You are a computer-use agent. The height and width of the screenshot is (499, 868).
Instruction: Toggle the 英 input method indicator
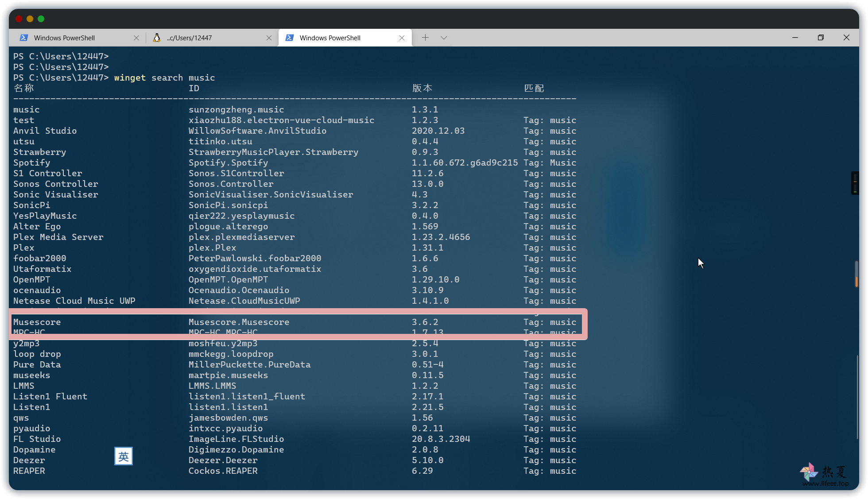[x=124, y=456]
